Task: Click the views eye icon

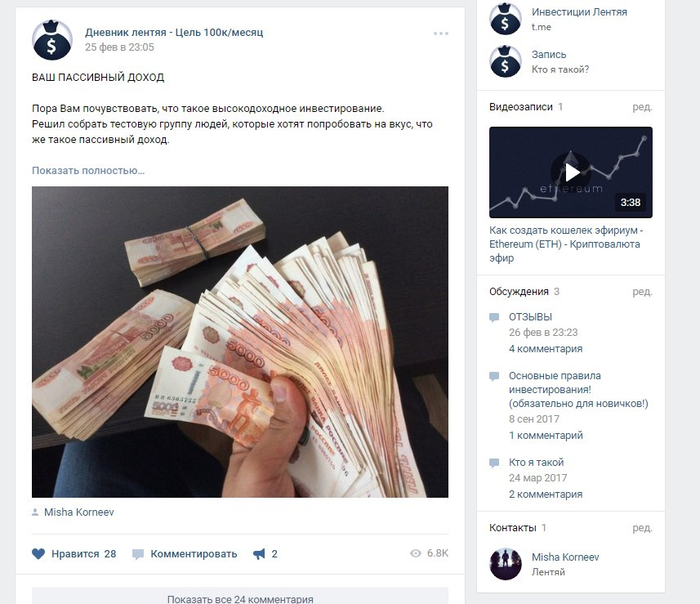Action: click(x=416, y=553)
